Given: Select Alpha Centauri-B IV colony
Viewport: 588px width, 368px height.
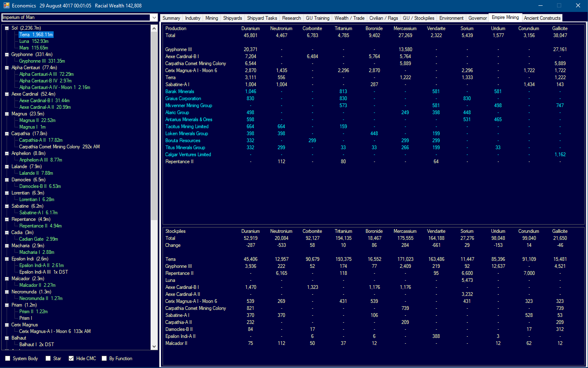Looking at the screenshot, I should [x=45, y=81].
